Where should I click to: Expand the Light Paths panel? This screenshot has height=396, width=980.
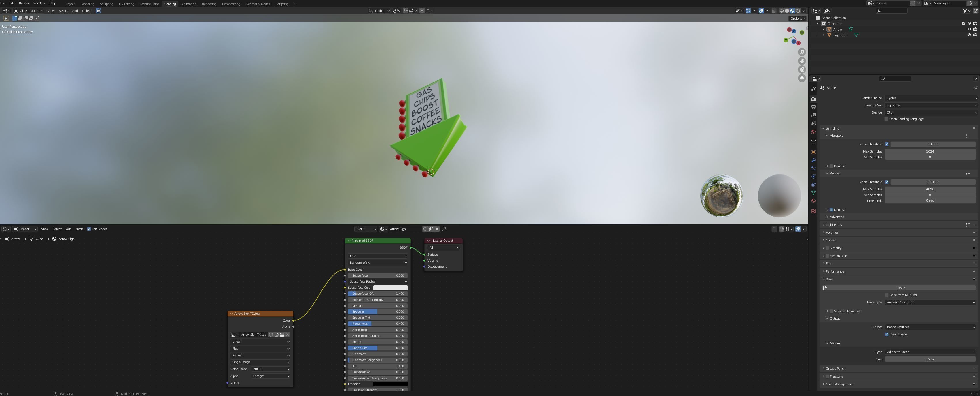point(834,225)
